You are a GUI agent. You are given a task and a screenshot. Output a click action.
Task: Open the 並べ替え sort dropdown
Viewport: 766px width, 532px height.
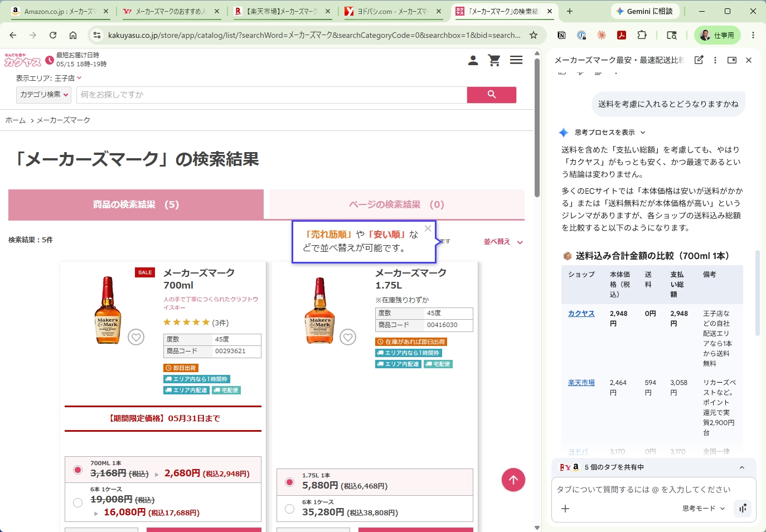coord(503,242)
